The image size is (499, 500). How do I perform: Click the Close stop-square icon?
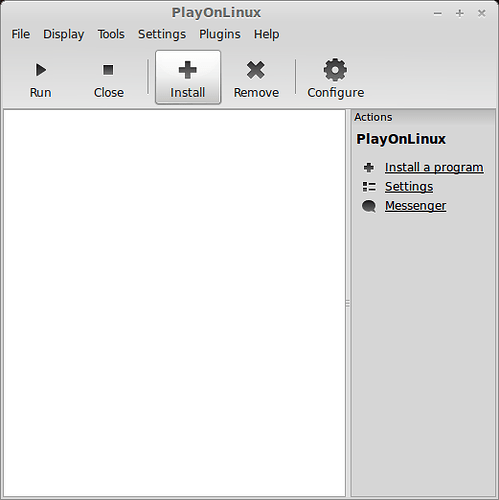click(x=108, y=70)
